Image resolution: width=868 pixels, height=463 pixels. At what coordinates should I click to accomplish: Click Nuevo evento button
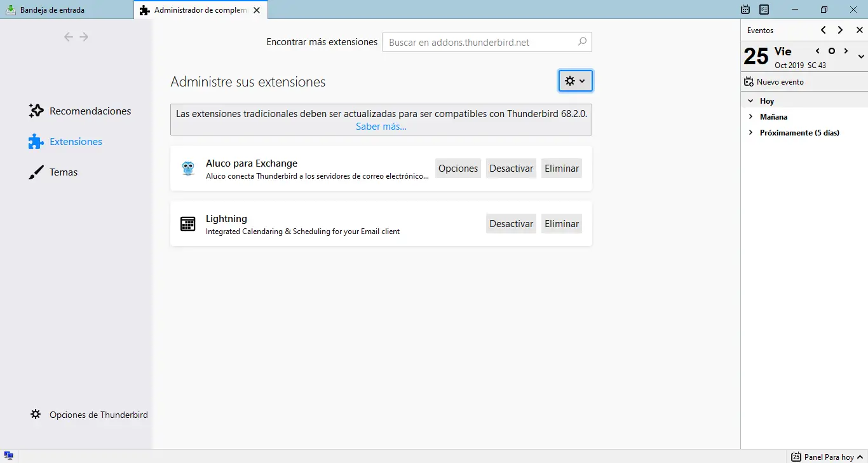click(x=774, y=81)
